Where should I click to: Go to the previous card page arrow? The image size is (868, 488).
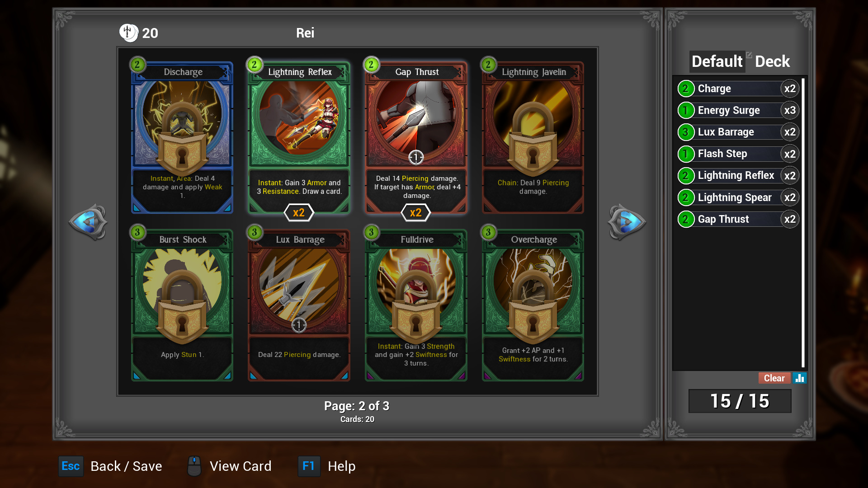pos(88,222)
